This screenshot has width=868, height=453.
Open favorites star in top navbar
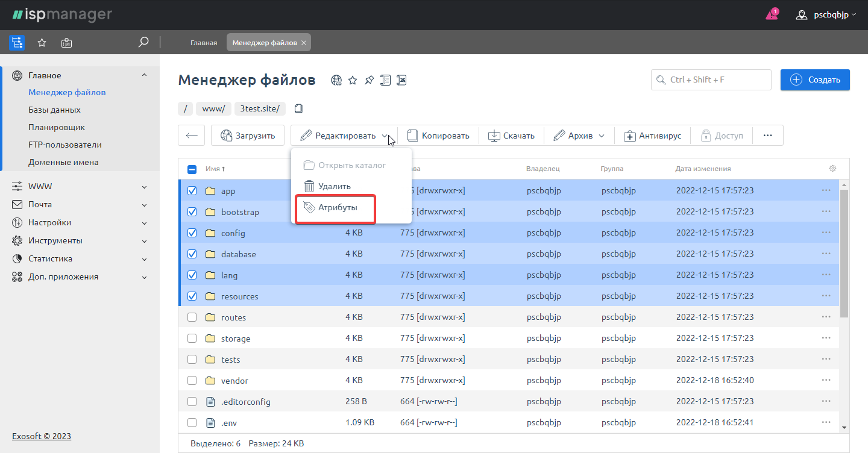click(42, 42)
